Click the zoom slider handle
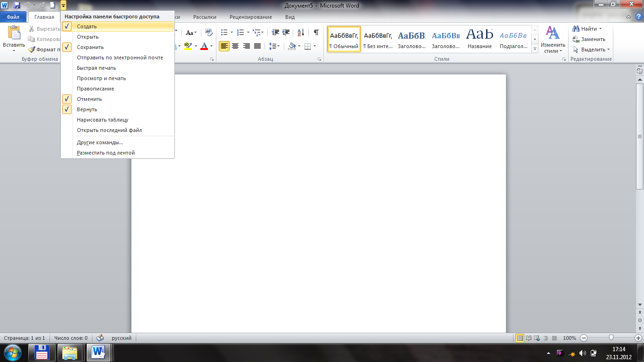The image size is (644, 362). click(x=611, y=337)
